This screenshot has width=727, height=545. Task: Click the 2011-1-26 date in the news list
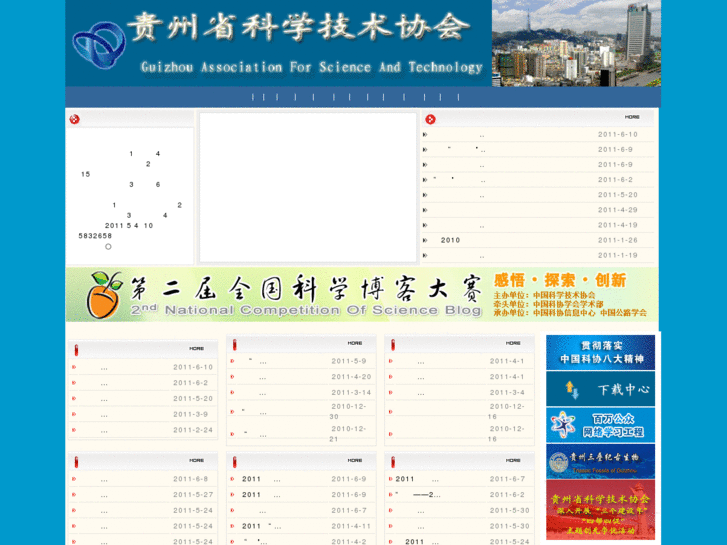coord(618,240)
